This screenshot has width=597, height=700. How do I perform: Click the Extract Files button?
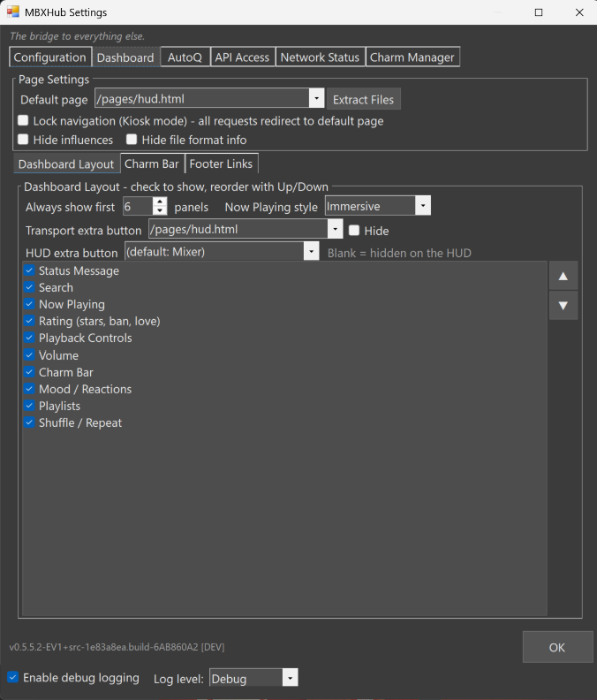click(363, 99)
